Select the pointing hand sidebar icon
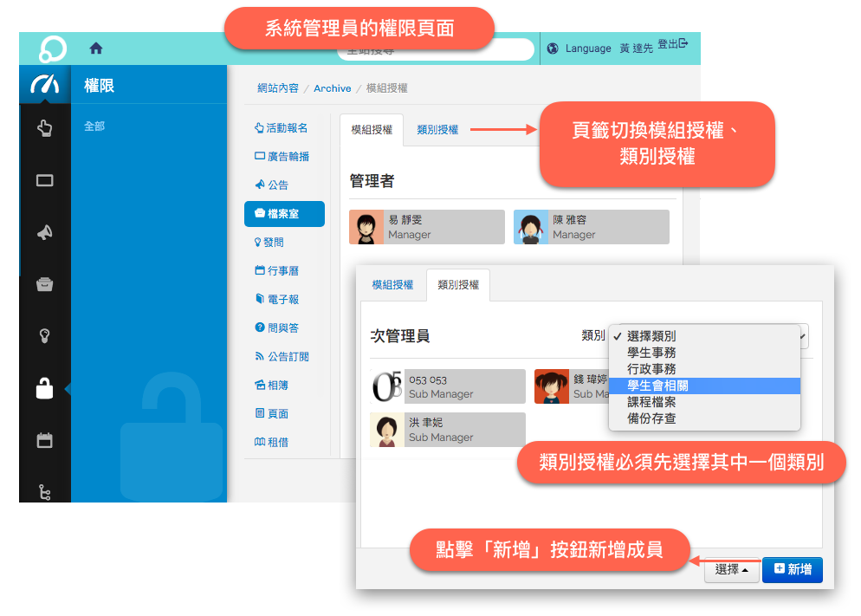 pos(44,128)
